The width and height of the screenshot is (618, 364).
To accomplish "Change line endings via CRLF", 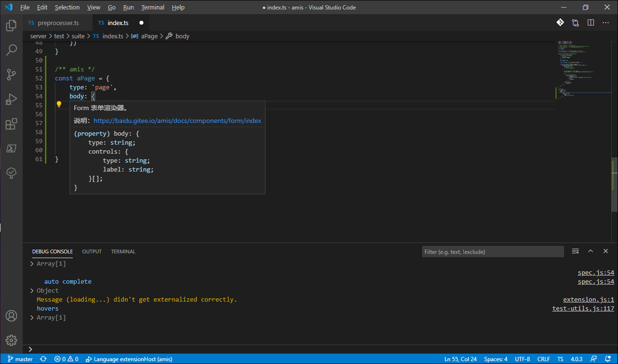I will click(544, 359).
